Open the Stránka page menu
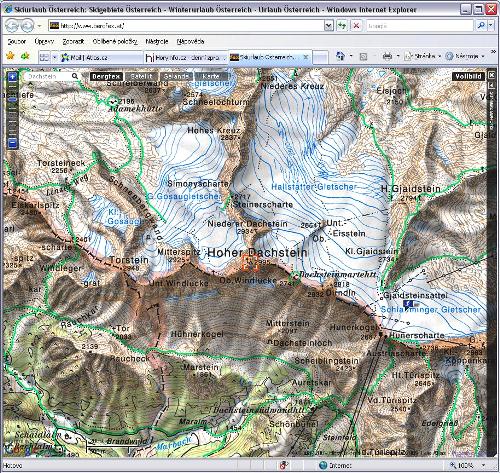Image resolution: width=500 pixels, height=473 pixels. pyautogui.click(x=423, y=56)
